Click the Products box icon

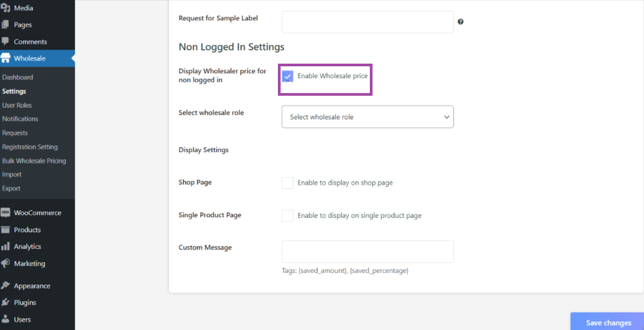[x=5, y=230]
